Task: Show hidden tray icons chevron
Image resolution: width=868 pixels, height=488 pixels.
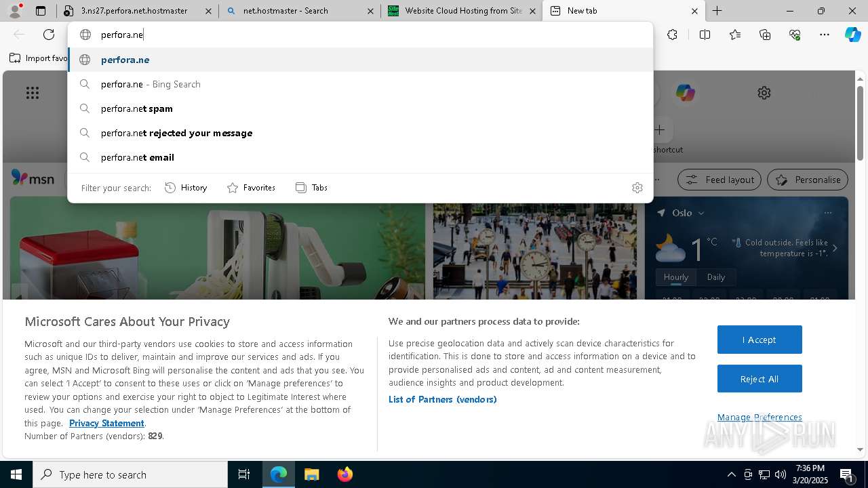Action: (x=731, y=474)
